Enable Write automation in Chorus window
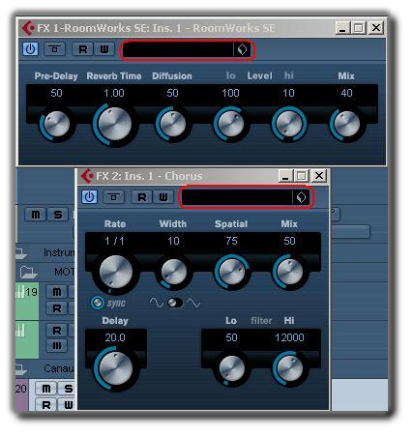413x436 pixels. tap(163, 197)
